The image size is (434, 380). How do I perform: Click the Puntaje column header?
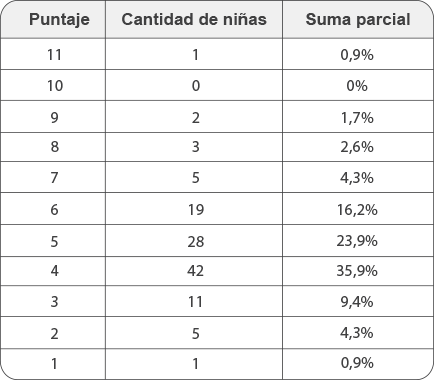[53, 19]
